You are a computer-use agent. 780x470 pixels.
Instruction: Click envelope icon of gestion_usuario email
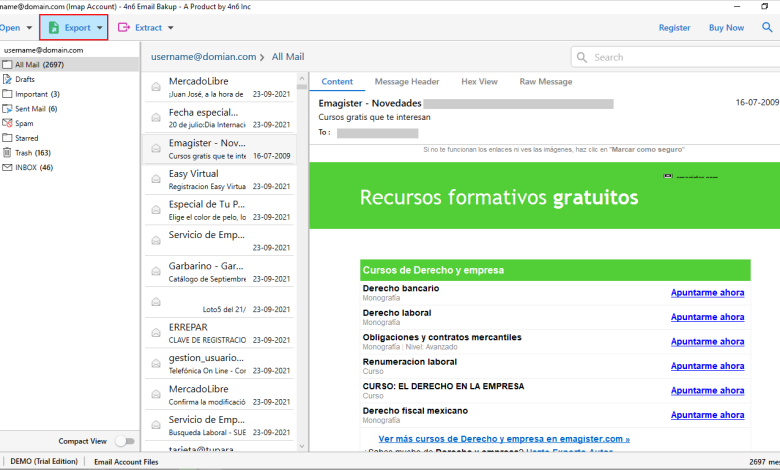(156, 364)
